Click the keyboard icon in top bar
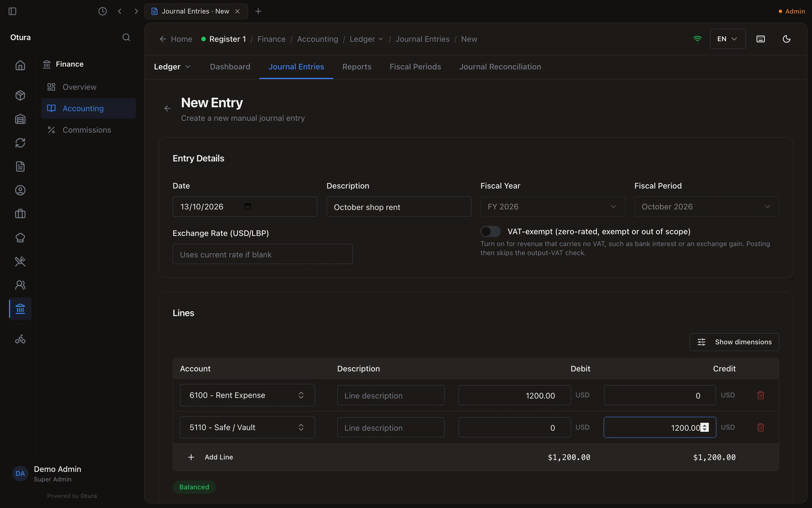The height and width of the screenshot is (508, 812). pyautogui.click(x=761, y=39)
